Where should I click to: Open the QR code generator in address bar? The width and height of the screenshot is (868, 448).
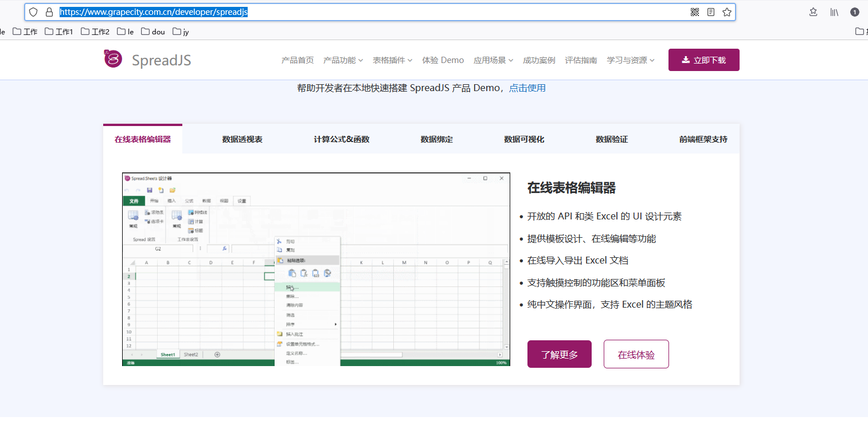click(x=694, y=11)
